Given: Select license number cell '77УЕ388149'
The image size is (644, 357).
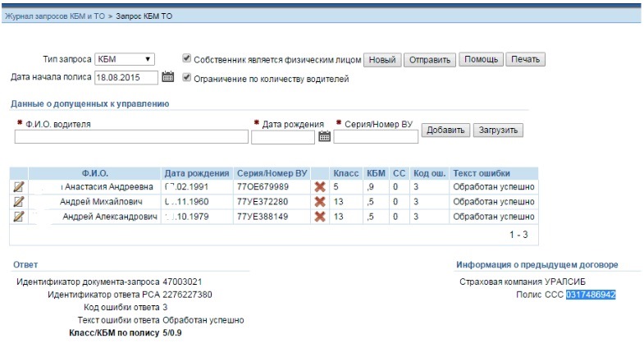Looking at the screenshot, I should pyautogui.click(x=263, y=217).
